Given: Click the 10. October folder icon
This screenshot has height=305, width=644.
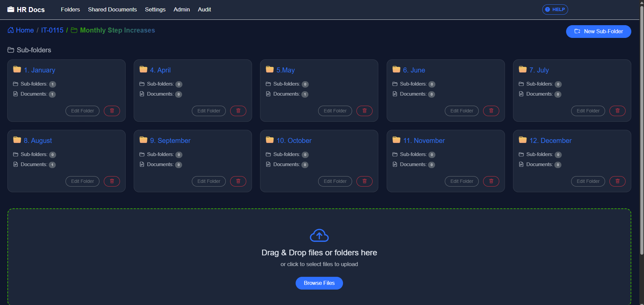Looking at the screenshot, I should click(x=270, y=140).
